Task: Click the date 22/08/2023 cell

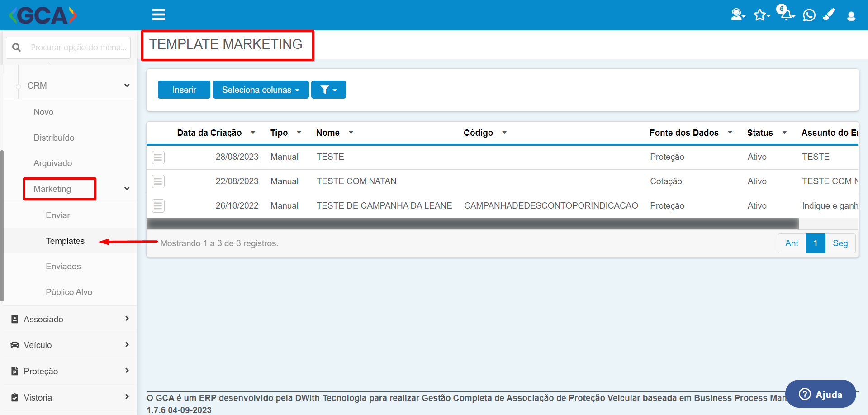Action: point(237,181)
